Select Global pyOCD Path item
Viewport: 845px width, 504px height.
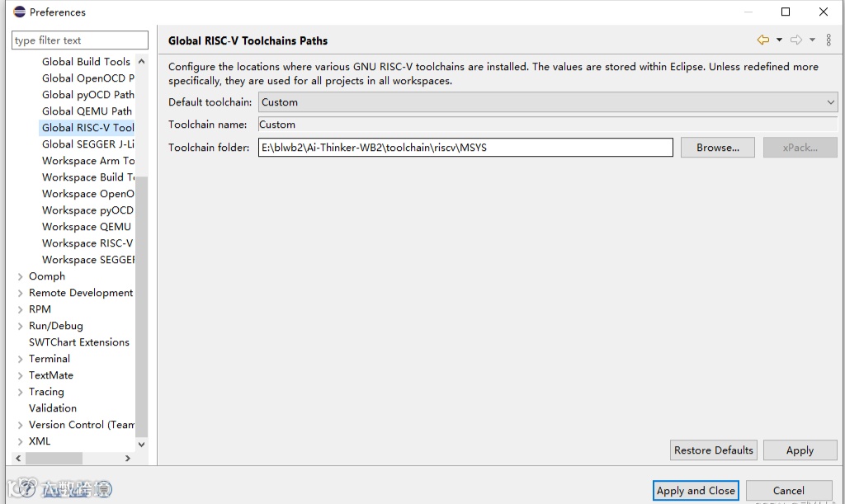click(x=87, y=95)
